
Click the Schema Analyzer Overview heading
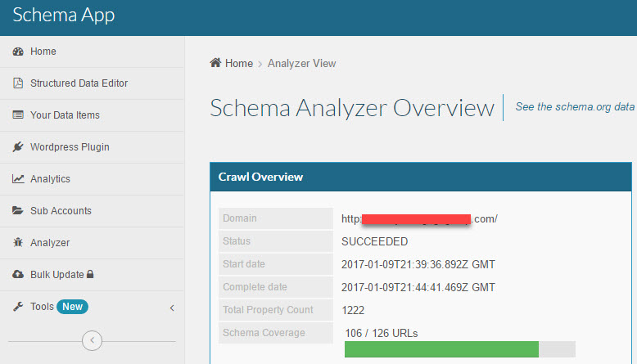(x=352, y=108)
